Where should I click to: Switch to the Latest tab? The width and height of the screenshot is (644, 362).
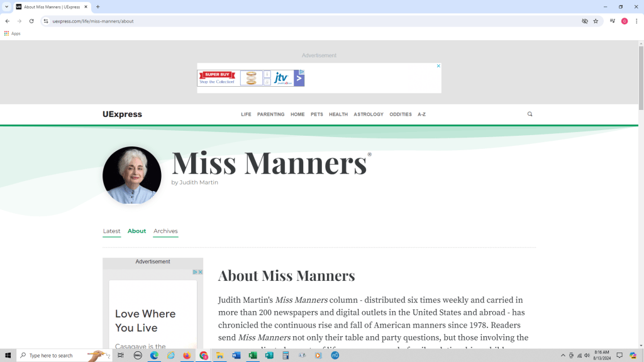point(111,231)
